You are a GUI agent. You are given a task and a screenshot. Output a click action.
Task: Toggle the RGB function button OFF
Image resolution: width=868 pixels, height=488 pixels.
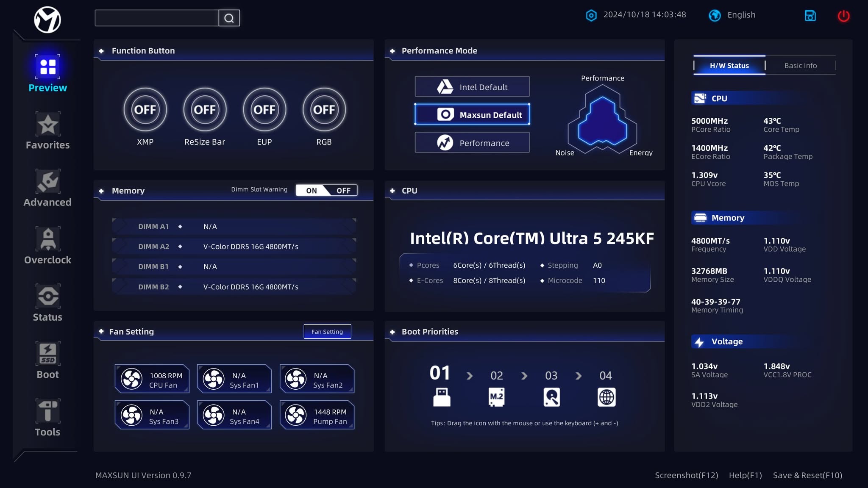[x=324, y=109]
